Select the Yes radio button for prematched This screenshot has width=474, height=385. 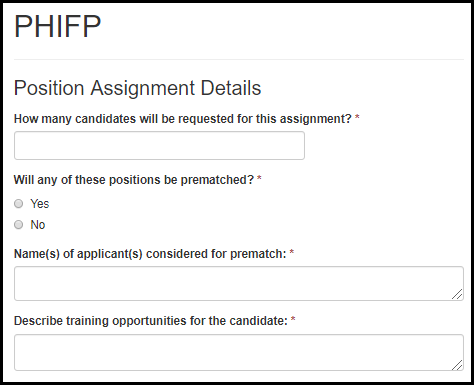point(19,203)
